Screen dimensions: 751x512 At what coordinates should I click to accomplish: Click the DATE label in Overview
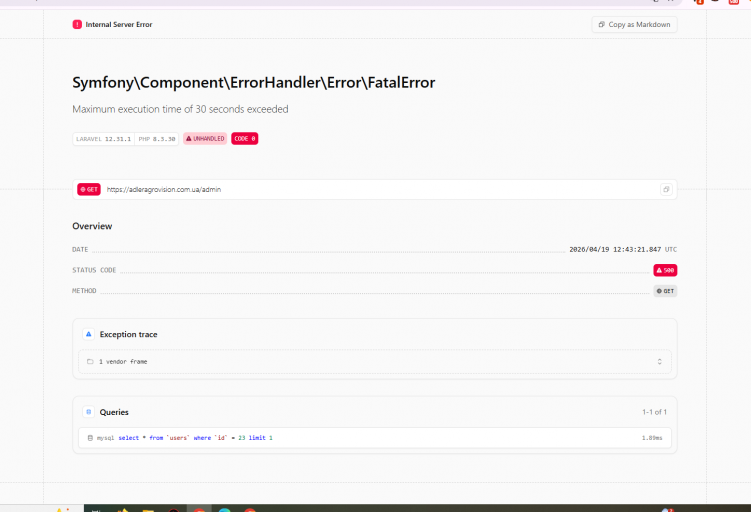point(80,250)
